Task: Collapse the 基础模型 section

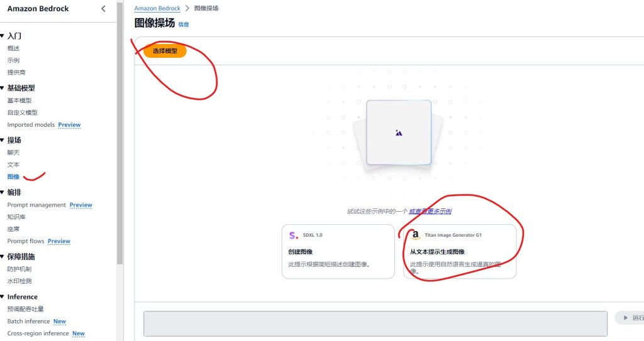Action: click(3, 88)
